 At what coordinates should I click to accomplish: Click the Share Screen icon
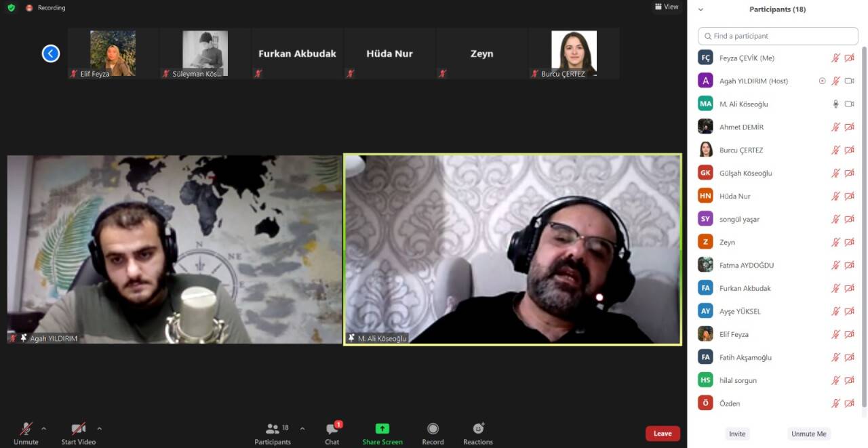(x=382, y=429)
